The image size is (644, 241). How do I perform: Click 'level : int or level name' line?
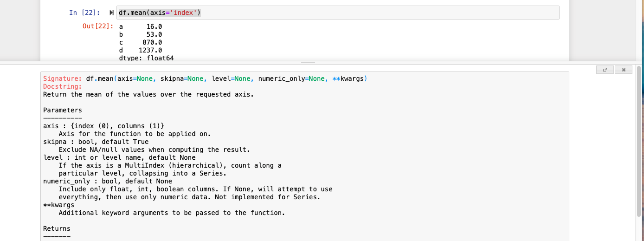coord(119,157)
